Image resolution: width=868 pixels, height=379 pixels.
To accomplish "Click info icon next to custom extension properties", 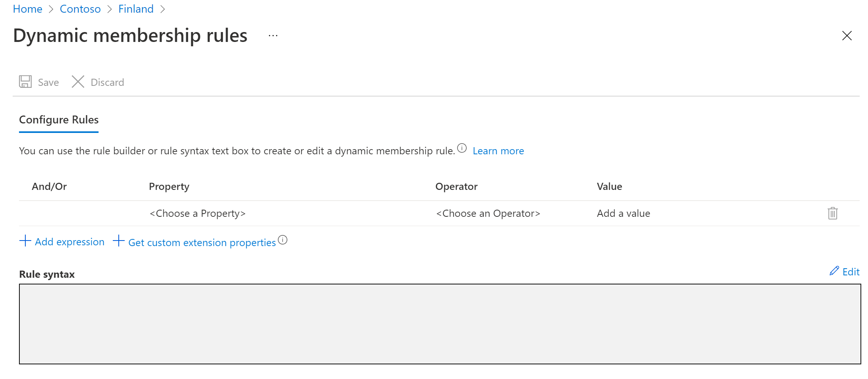I will click(283, 240).
